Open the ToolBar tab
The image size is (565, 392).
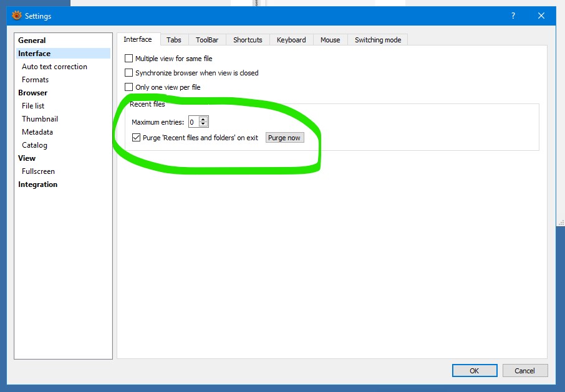click(207, 40)
